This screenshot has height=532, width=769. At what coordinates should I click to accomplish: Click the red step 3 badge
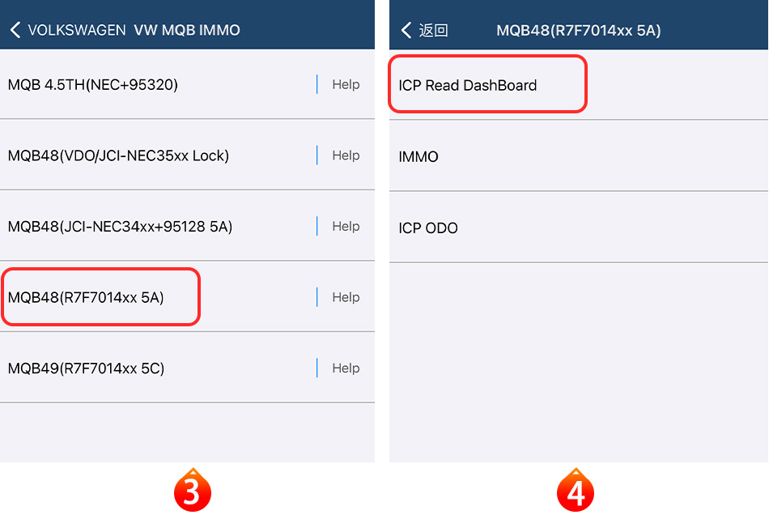[x=192, y=492]
